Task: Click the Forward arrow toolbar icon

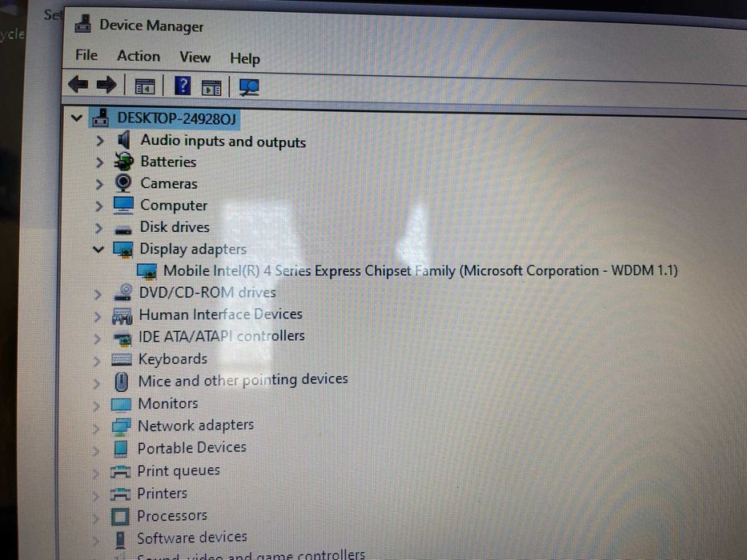Action: [106, 86]
